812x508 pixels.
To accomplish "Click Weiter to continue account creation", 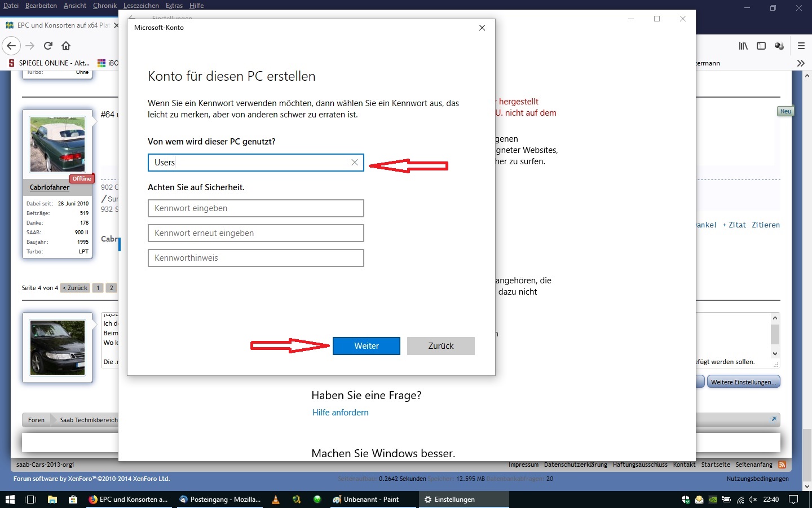I will pyautogui.click(x=367, y=346).
